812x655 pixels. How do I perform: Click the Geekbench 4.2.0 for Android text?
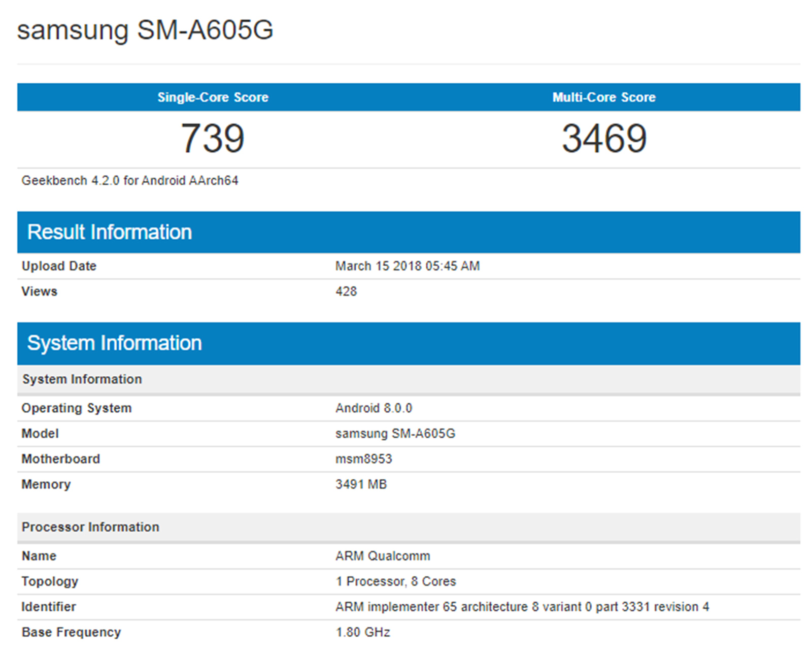point(129,181)
